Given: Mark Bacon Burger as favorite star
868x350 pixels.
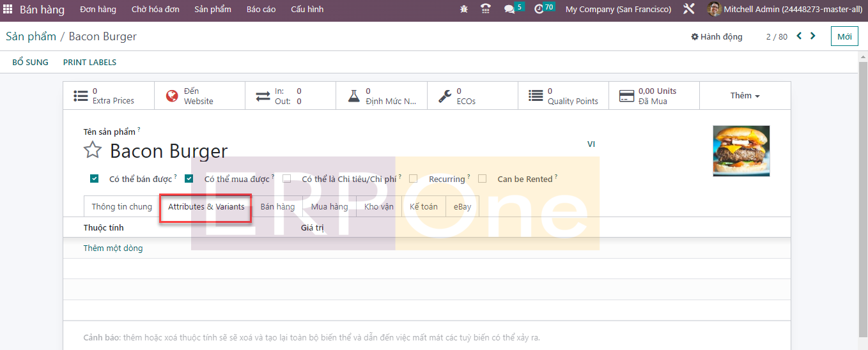Looking at the screenshot, I should [93, 151].
